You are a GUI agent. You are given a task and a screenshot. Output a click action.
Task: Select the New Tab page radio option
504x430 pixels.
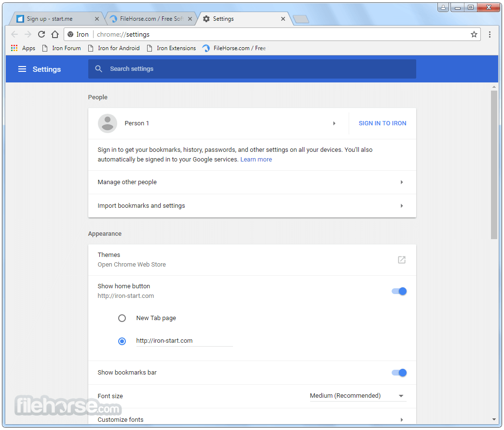(x=122, y=318)
